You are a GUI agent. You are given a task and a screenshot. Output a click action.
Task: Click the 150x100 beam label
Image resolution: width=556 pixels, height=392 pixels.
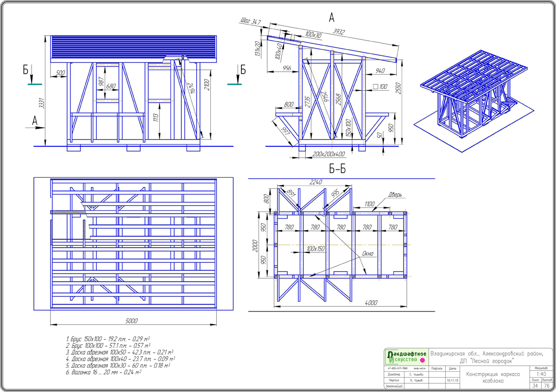(x=348, y=128)
